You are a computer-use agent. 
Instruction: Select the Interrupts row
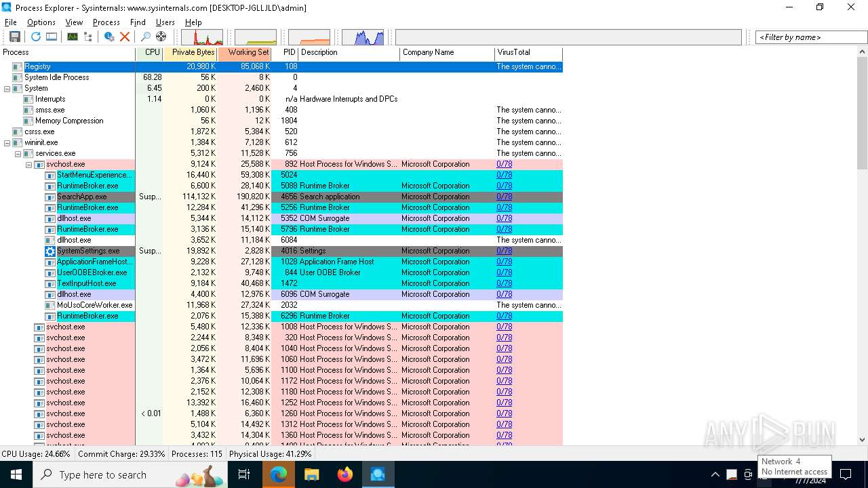point(281,99)
